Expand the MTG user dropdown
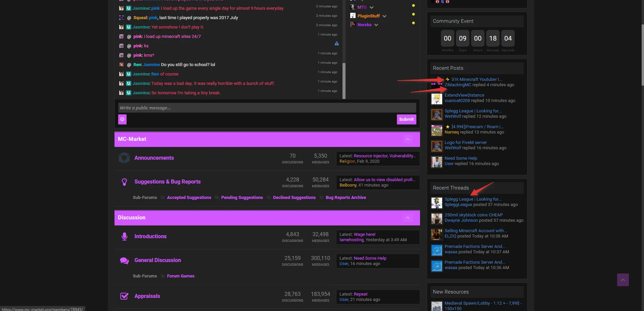Image resolution: width=644 pixels, height=311 pixels. 371,7
